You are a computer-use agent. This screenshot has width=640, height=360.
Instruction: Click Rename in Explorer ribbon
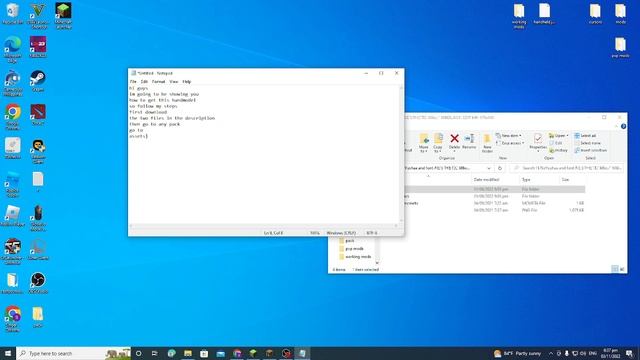tap(469, 142)
